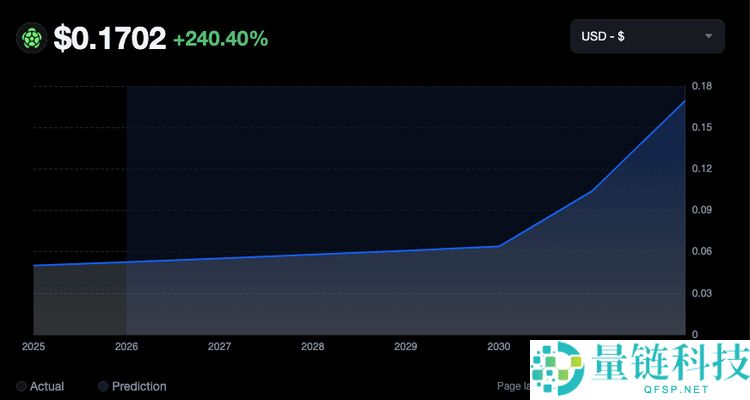Click the $0.1702 price value

(x=110, y=39)
